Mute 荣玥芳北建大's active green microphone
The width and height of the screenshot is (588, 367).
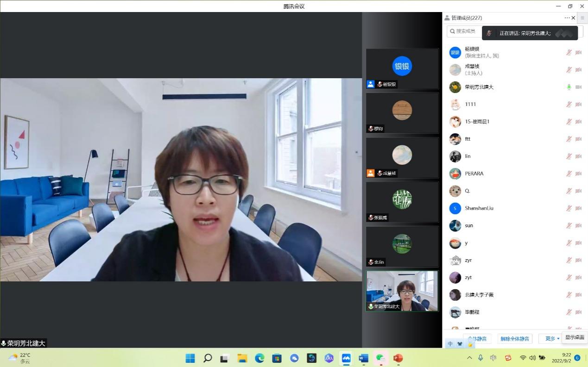pyautogui.click(x=569, y=87)
